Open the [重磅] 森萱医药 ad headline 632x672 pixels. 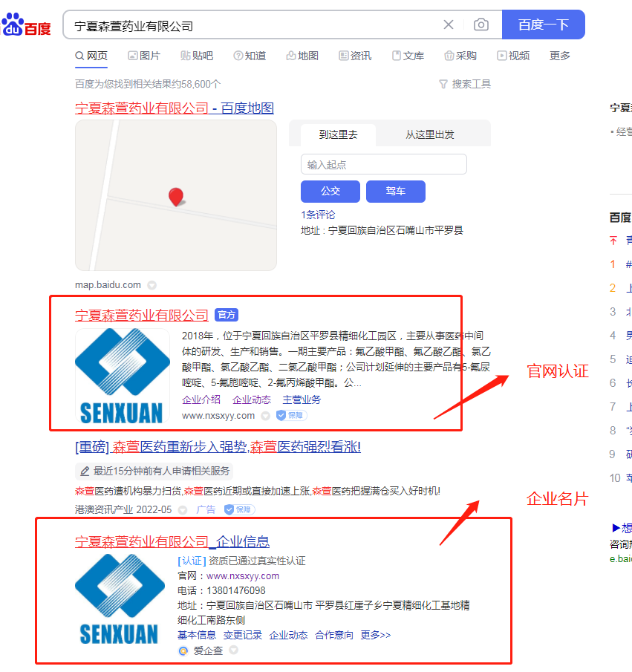coord(218,447)
